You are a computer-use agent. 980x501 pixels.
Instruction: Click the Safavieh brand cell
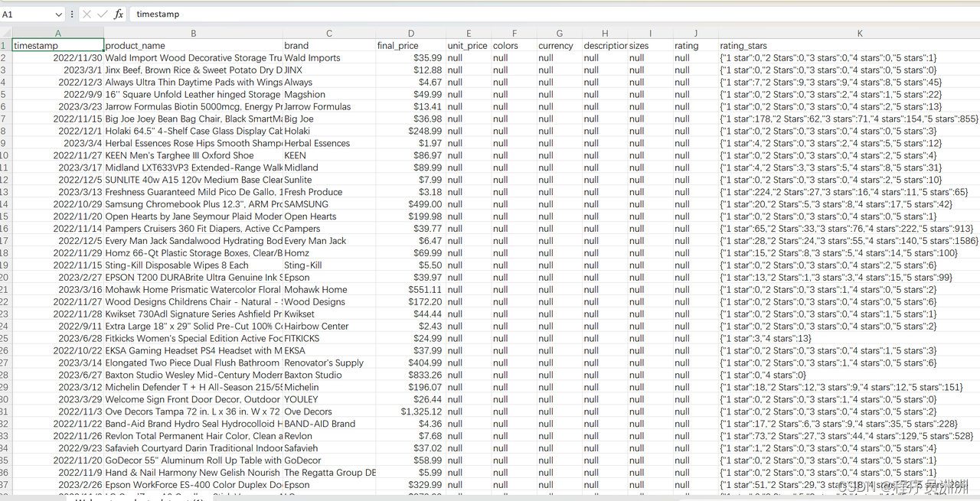click(329, 448)
